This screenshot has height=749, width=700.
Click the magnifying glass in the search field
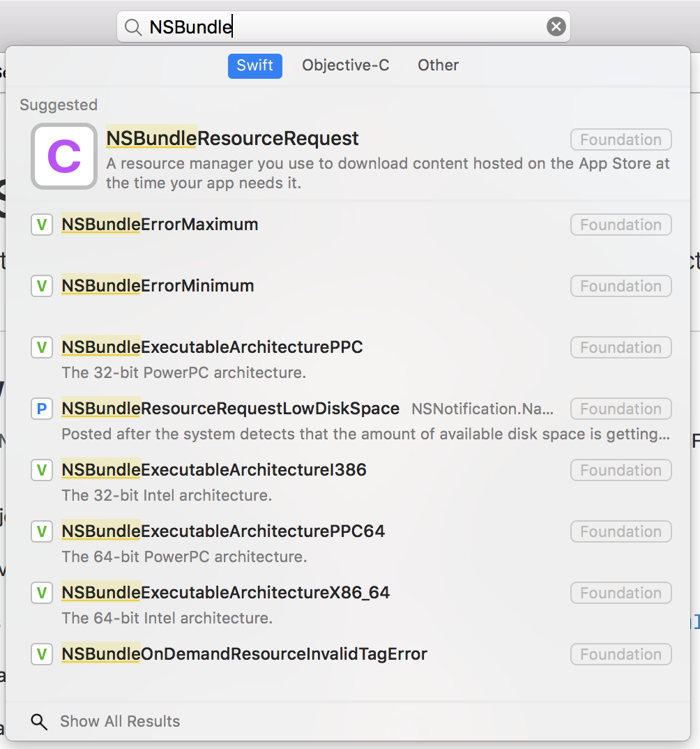(x=133, y=27)
